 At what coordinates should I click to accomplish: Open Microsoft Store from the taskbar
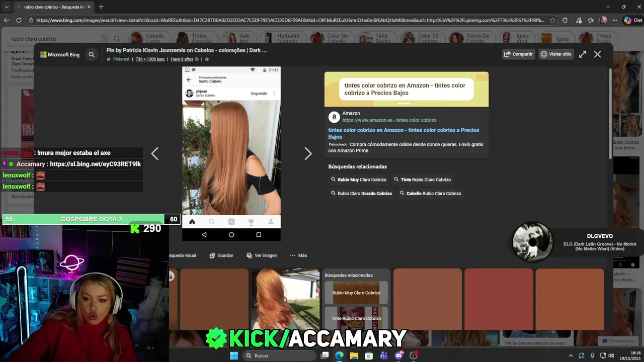coord(369,355)
